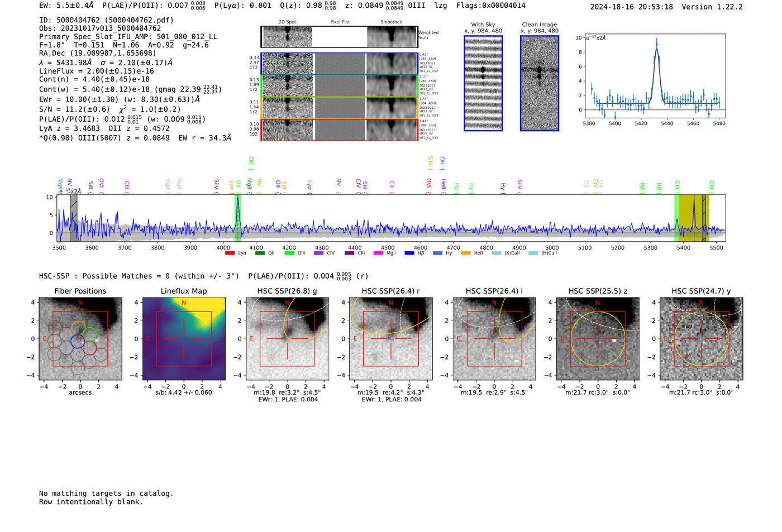The height and width of the screenshot is (532, 782).
Task: Click the Primary Spec_Slot_IFU_AMP line
Action: tap(128, 37)
